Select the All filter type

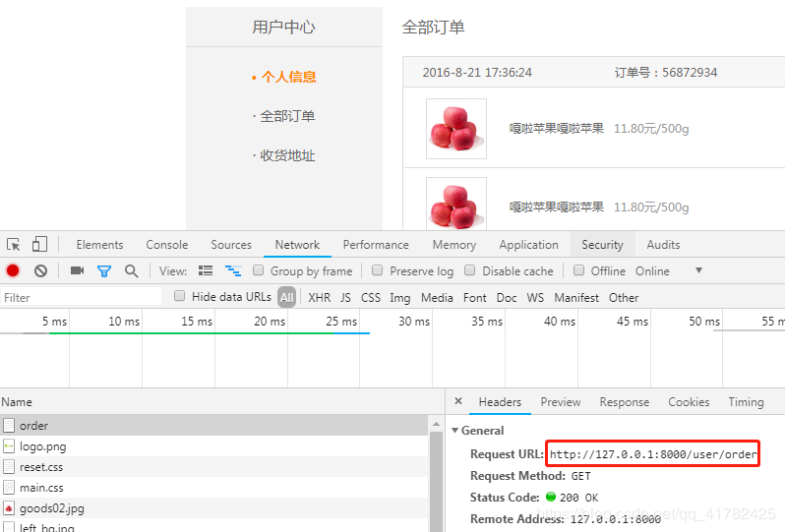coord(287,297)
